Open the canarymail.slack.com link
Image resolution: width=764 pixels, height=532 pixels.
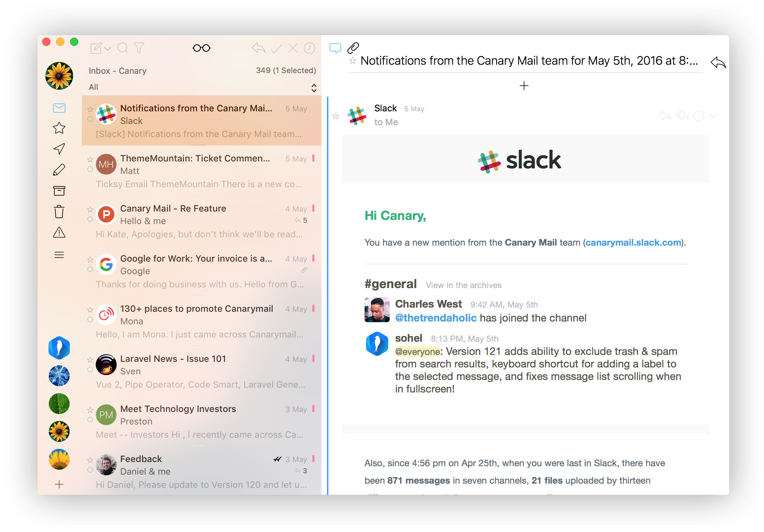click(x=633, y=243)
